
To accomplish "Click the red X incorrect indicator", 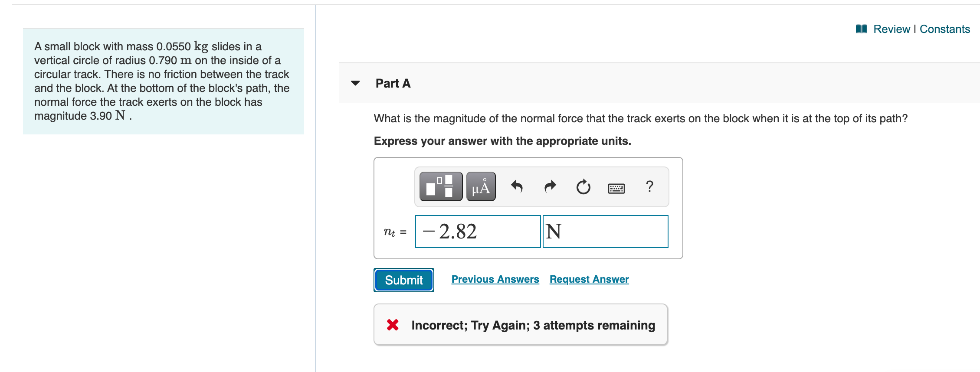I will point(392,325).
